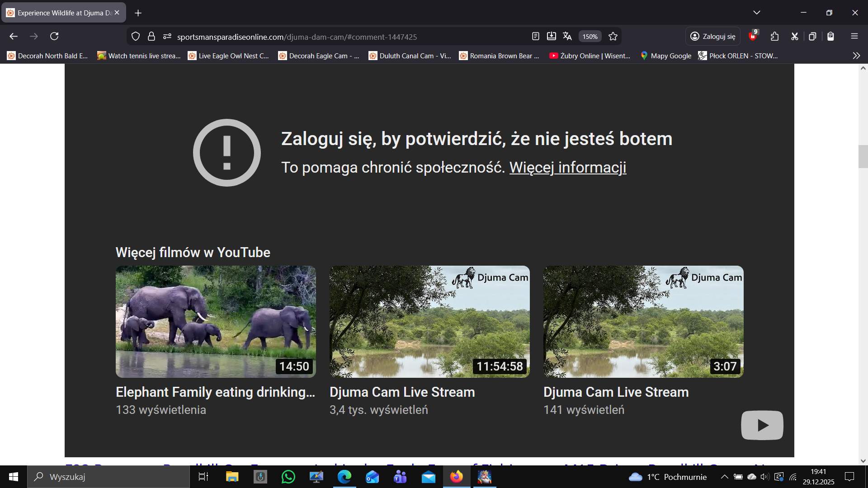The width and height of the screenshot is (868, 488).
Task: Open the extensions puzzle menu
Action: 774,36
